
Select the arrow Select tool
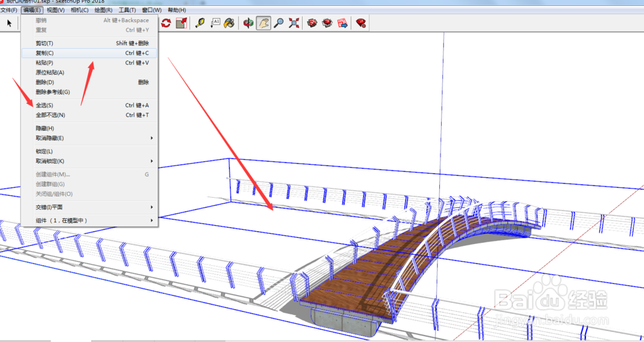(9, 23)
